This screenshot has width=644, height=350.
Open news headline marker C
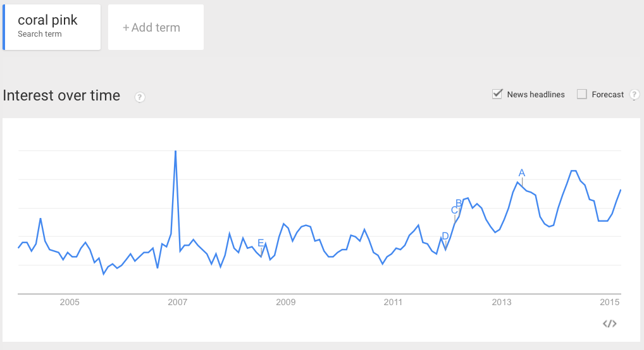454,210
